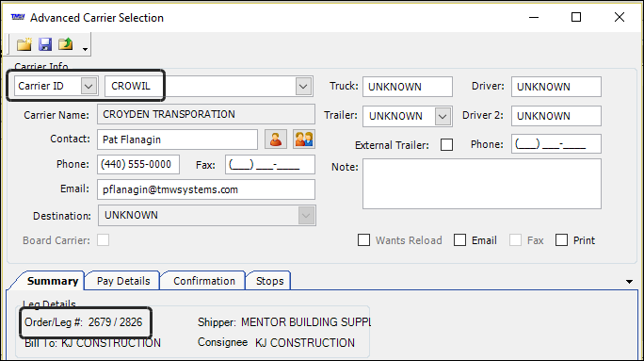Click the tab panel collapse arrow
644x361 pixels.
click(x=629, y=282)
